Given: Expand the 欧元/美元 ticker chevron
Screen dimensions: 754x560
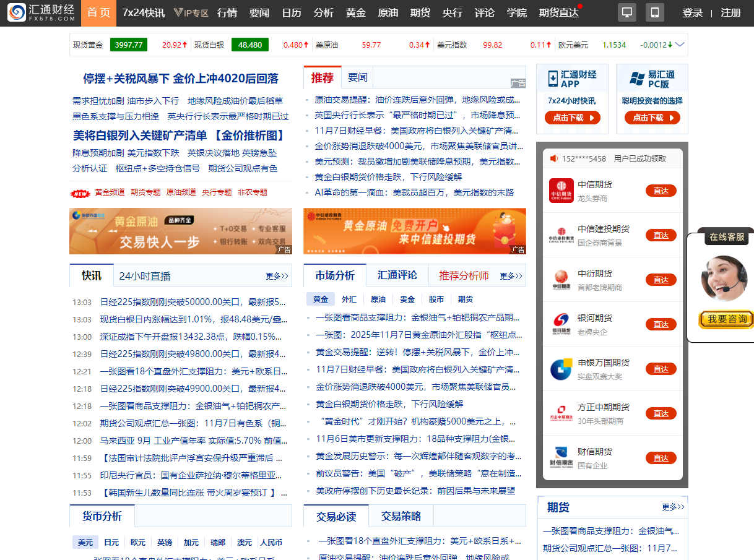Looking at the screenshot, I should tap(680, 45).
